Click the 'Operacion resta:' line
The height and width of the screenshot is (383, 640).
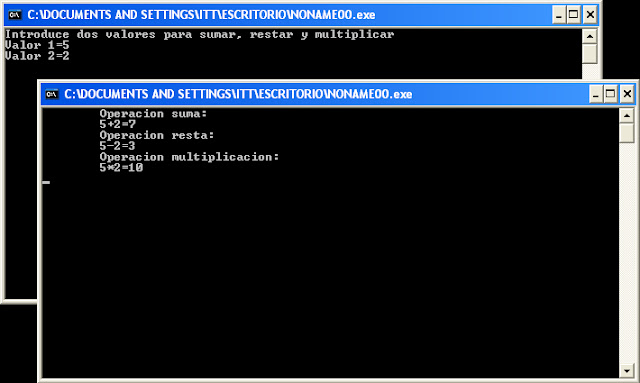click(x=157, y=135)
